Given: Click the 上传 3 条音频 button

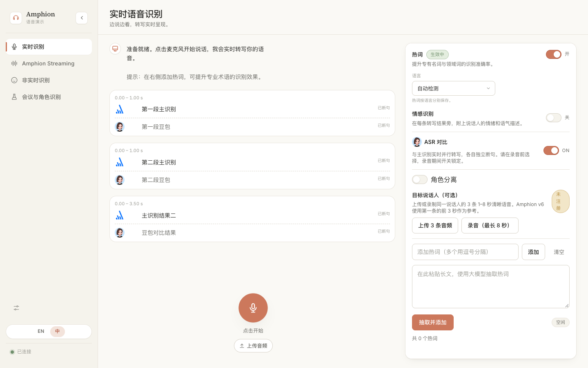Looking at the screenshot, I should tap(435, 225).
